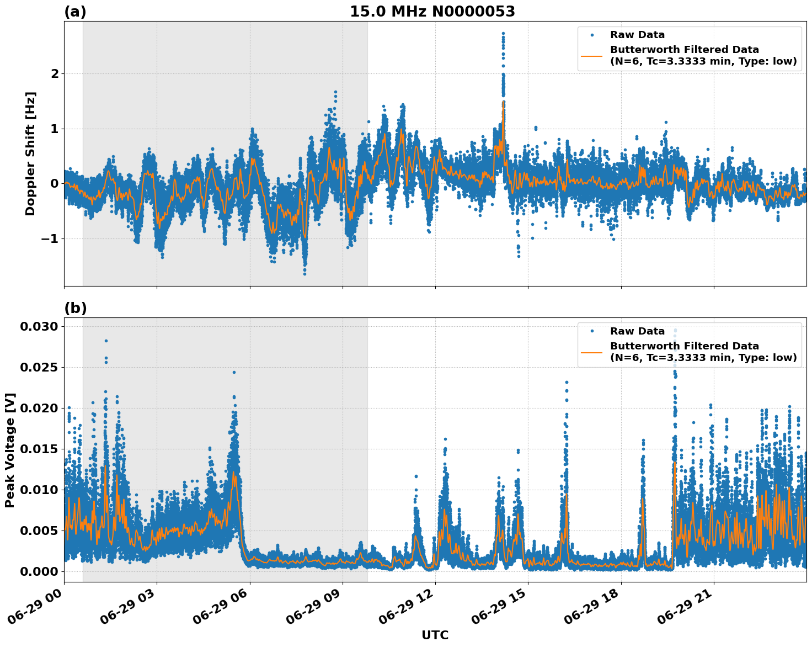
Task: Click the voltage peak near 06-29 06
Action: tap(234, 409)
